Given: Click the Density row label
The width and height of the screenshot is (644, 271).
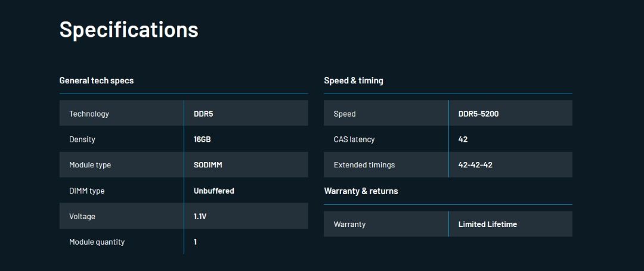Looking at the screenshot, I should click(82, 139).
